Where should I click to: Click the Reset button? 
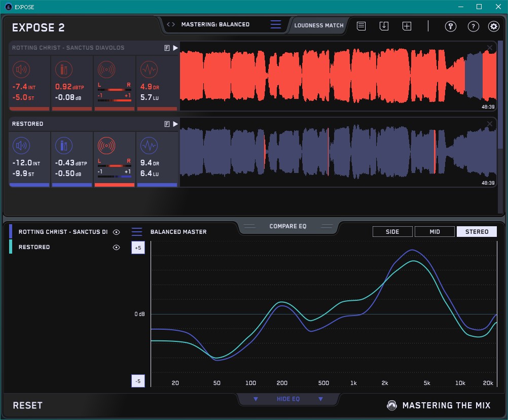pyautogui.click(x=28, y=405)
